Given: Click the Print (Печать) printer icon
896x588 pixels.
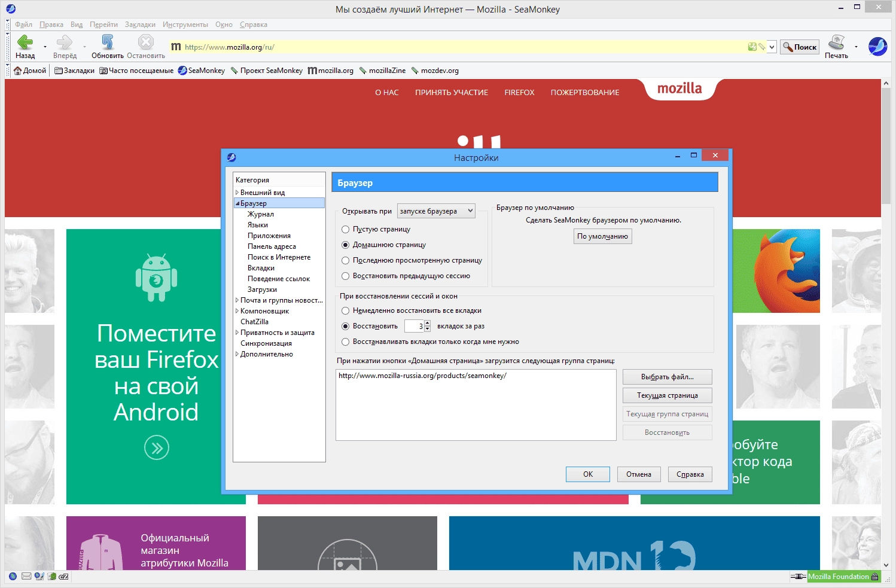Looking at the screenshot, I should tap(836, 42).
